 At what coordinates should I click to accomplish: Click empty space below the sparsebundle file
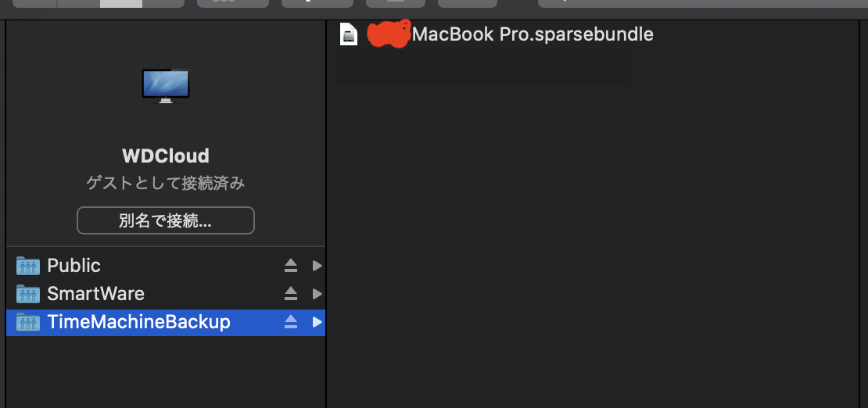click(x=594, y=234)
